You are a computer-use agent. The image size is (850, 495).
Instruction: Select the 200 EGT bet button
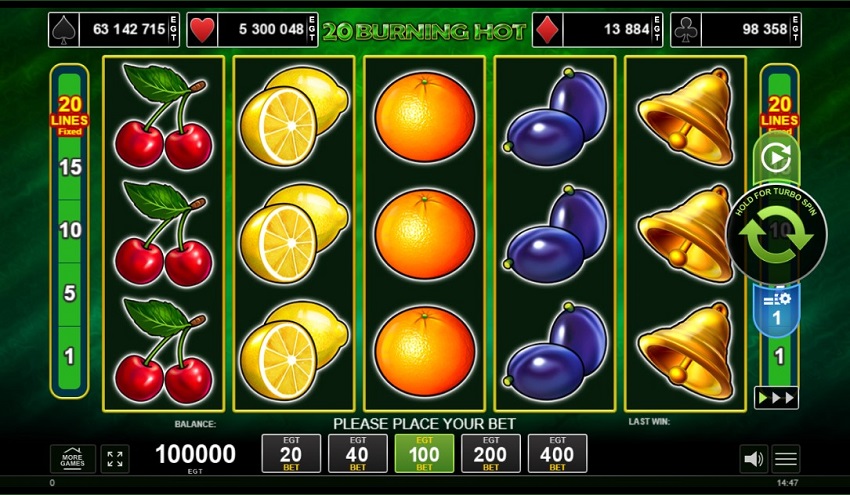coord(491,453)
